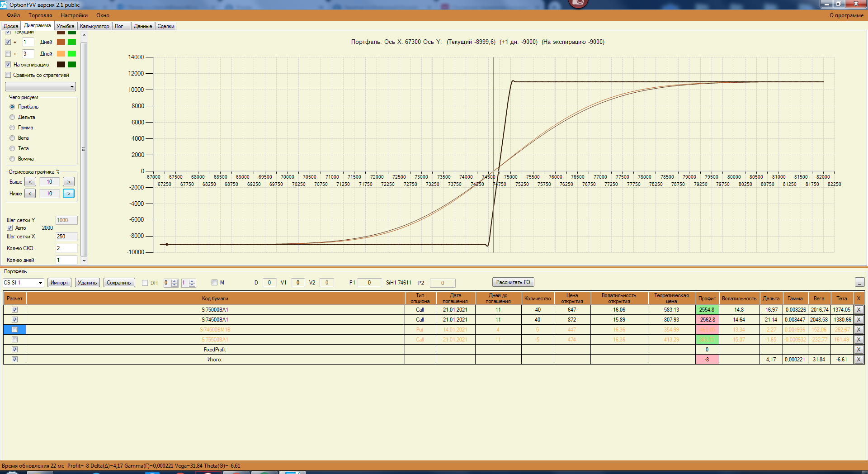Open the Калькулятор tab
868x474 pixels.
pyautogui.click(x=94, y=26)
